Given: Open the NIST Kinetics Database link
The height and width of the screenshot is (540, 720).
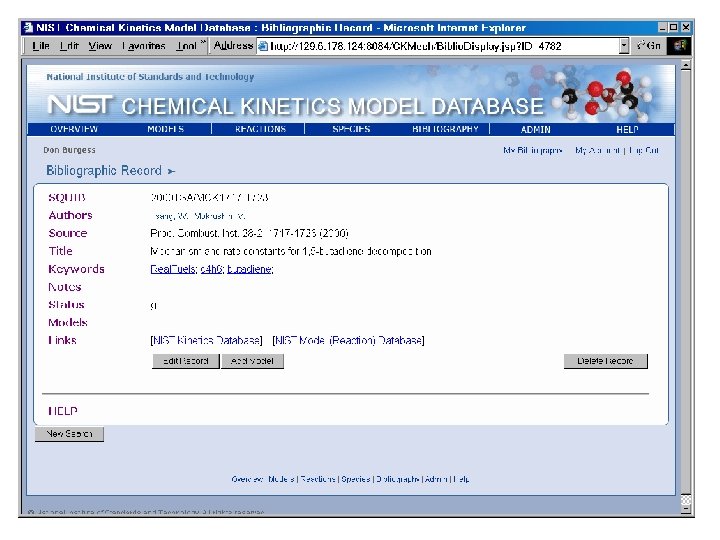Looking at the screenshot, I should pyautogui.click(x=206, y=340).
